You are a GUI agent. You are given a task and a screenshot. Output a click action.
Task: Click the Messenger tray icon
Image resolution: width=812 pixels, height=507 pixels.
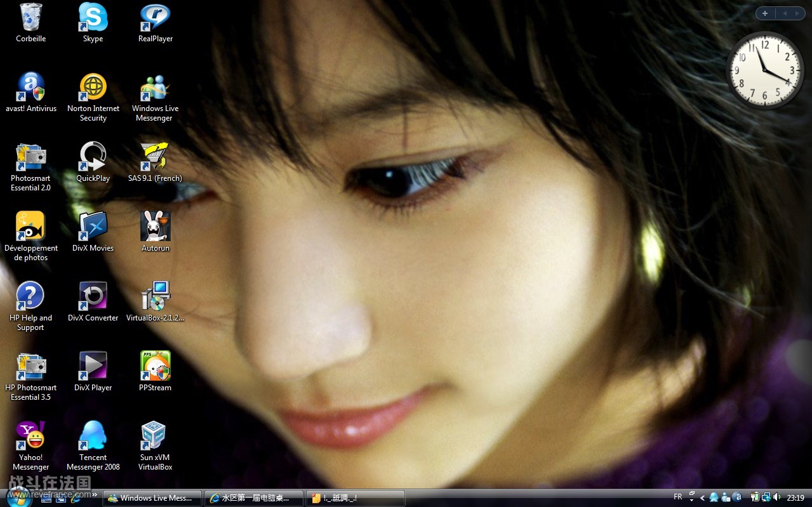point(726,497)
